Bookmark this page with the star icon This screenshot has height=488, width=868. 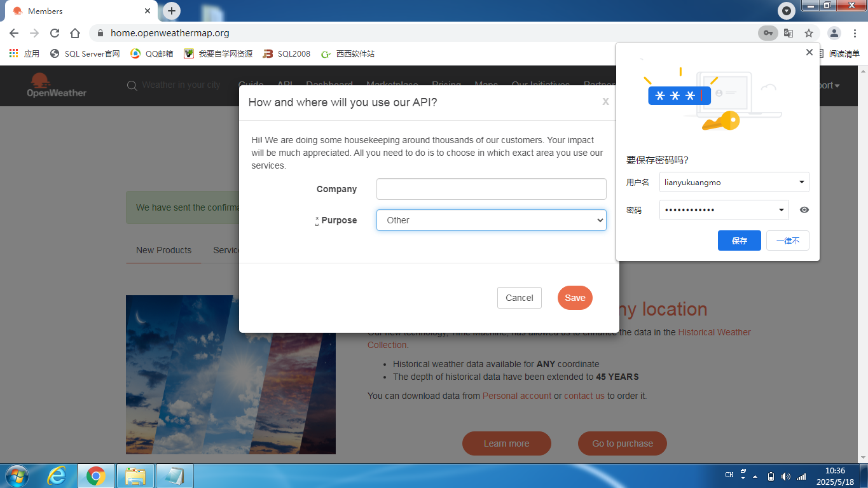(x=809, y=33)
